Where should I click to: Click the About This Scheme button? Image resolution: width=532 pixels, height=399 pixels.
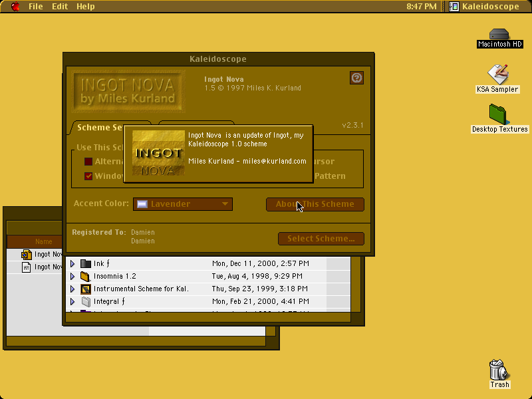click(x=315, y=204)
